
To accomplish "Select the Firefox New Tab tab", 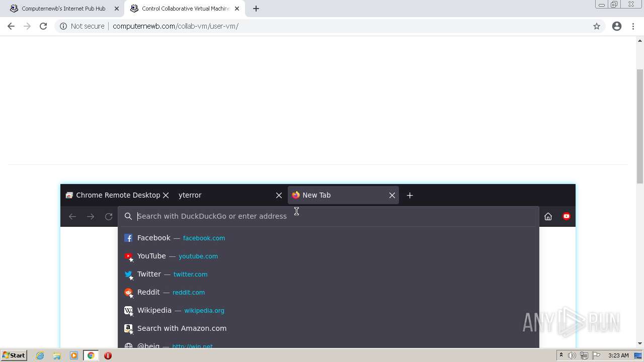I will point(343,195).
